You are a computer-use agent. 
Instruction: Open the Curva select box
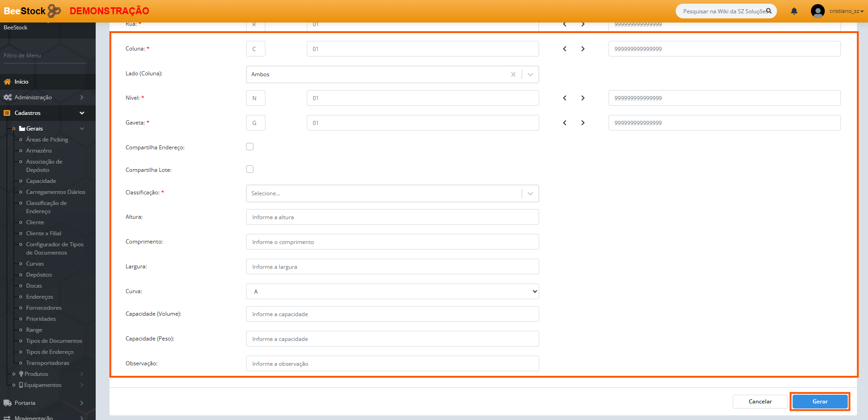pyautogui.click(x=392, y=291)
